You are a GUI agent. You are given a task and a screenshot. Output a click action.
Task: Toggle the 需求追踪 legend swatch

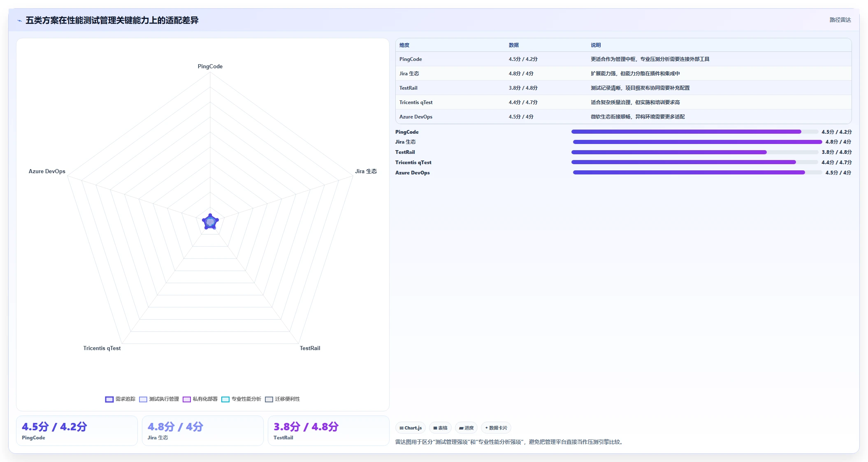click(109, 399)
